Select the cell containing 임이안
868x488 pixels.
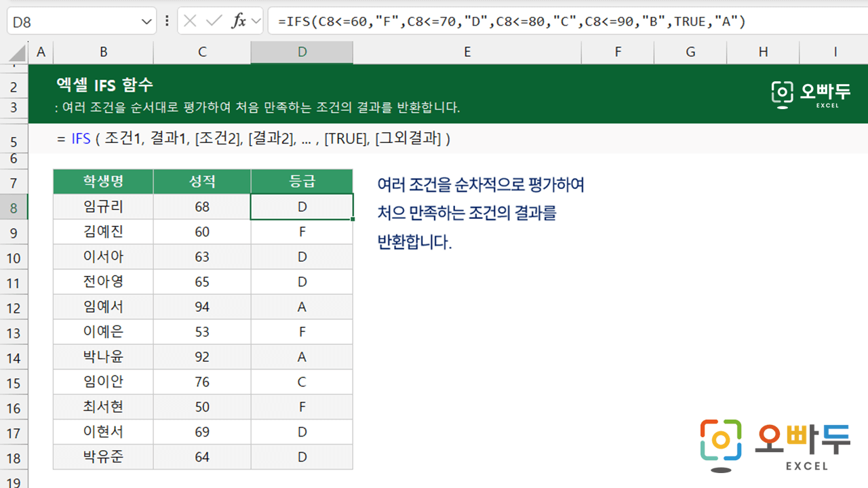103,382
